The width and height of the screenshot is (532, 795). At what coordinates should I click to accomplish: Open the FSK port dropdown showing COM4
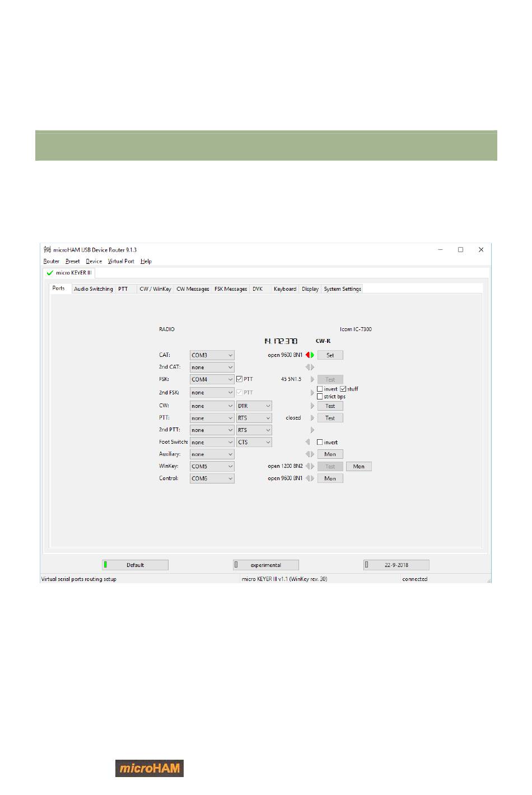click(x=212, y=379)
